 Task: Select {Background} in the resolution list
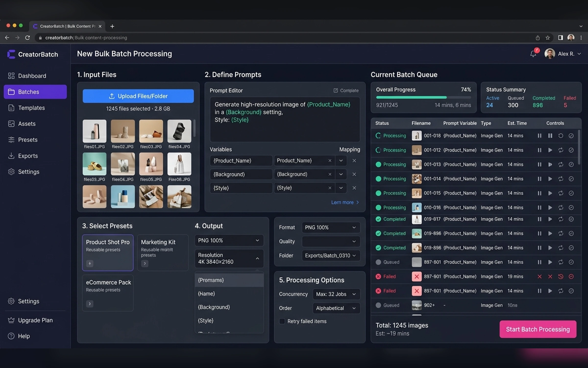pos(229,307)
